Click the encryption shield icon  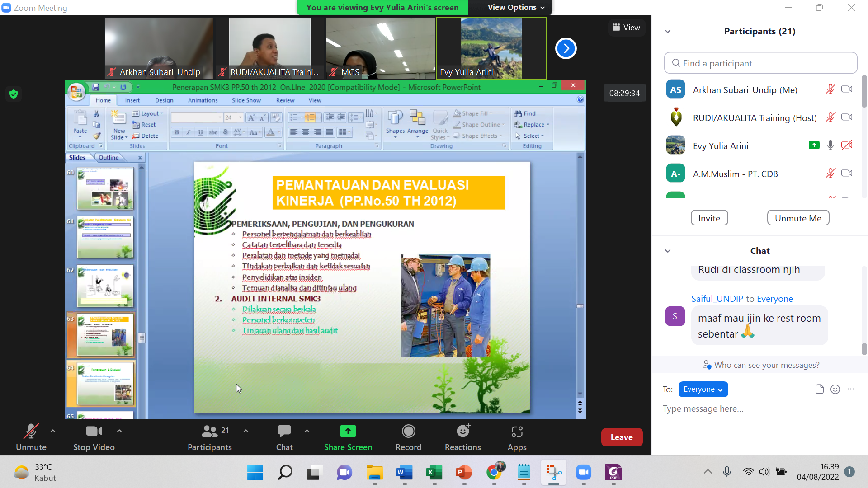14,94
